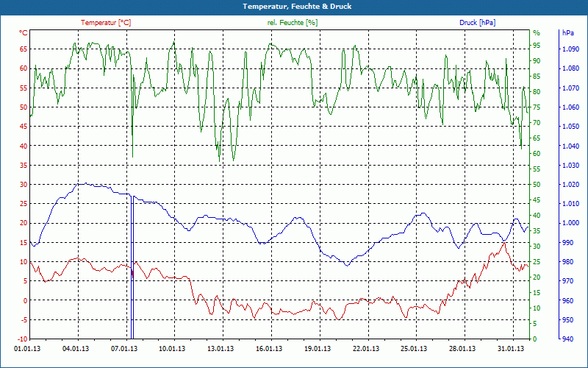
Task: Click the green humidity axis value 95
Action: 537,46
